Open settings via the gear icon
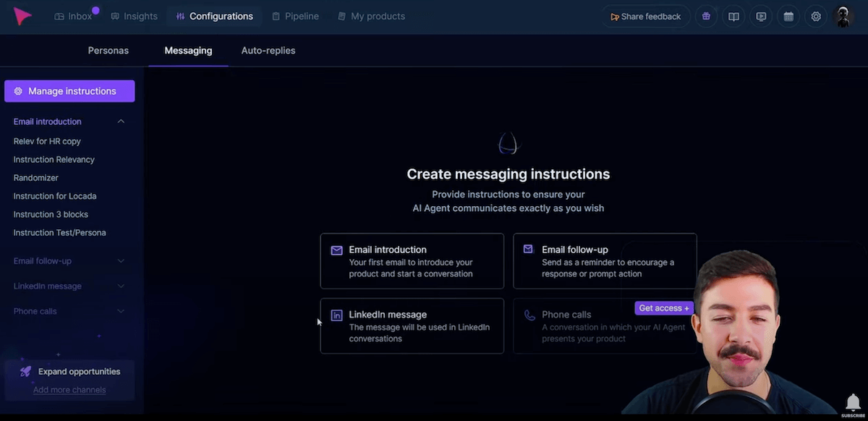Screen dimensions: 868x421 [816, 17]
